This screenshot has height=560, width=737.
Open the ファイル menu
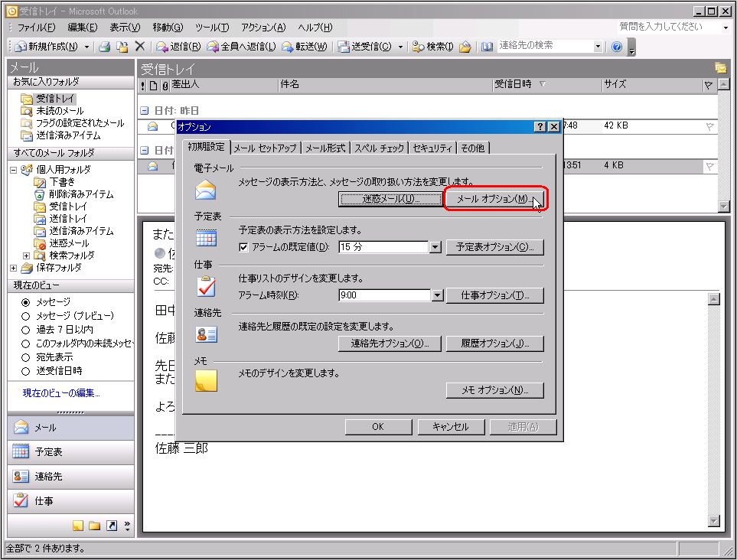pyautogui.click(x=36, y=28)
